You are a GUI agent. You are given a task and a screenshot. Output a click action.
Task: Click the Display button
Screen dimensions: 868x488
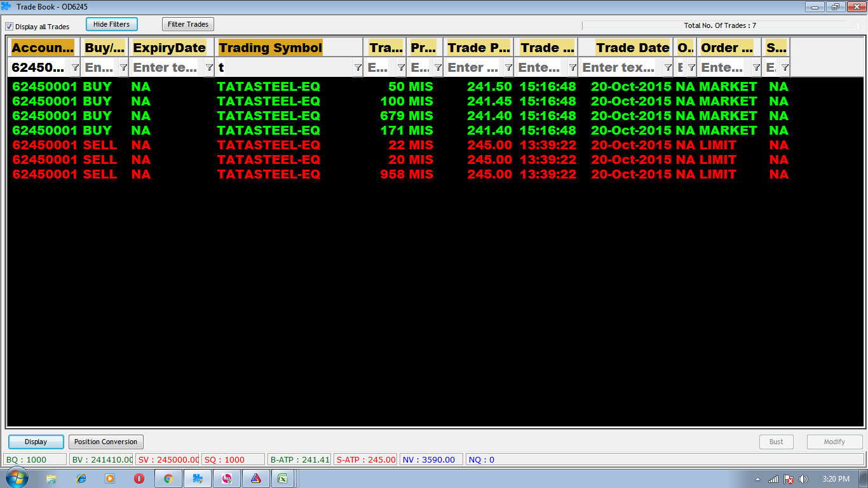pos(36,442)
